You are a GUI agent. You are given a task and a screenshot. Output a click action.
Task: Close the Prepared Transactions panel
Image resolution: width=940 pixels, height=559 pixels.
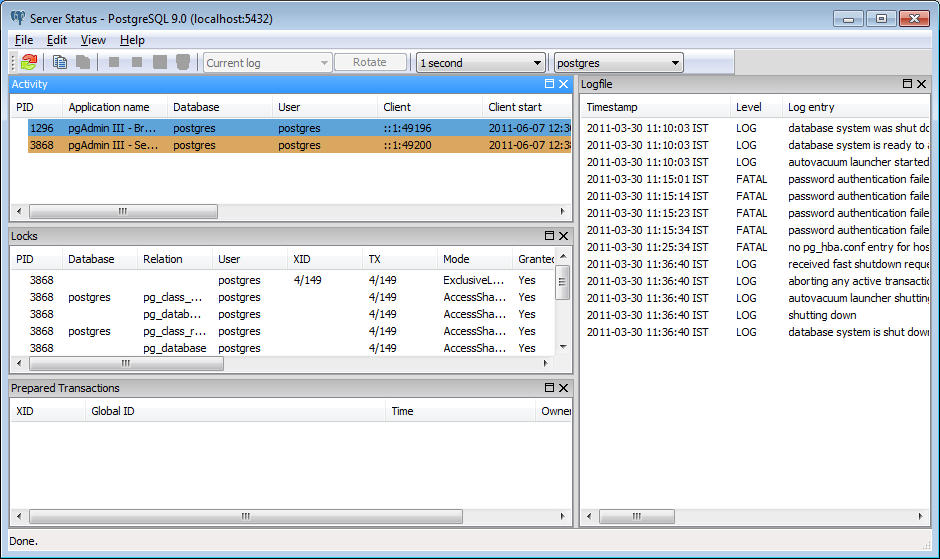(x=564, y=388)
